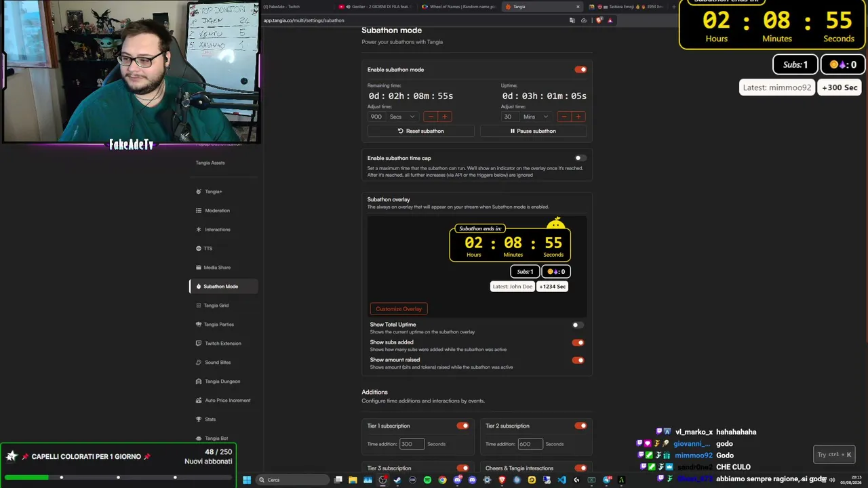Viewport: 868px width, 488px height.
Task: Open Telegram from the taskbar
Action: (x=606, y=480)
